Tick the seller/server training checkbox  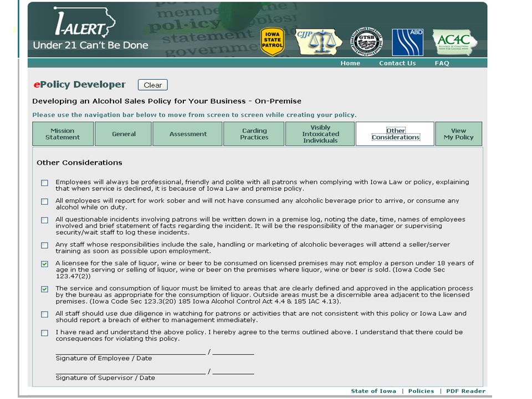tap(44, 245)
